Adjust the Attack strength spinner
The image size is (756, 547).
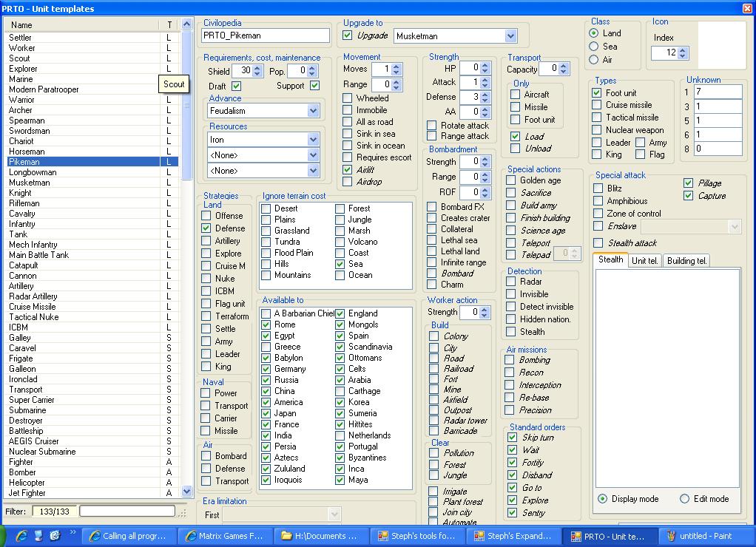click(485, 83)
